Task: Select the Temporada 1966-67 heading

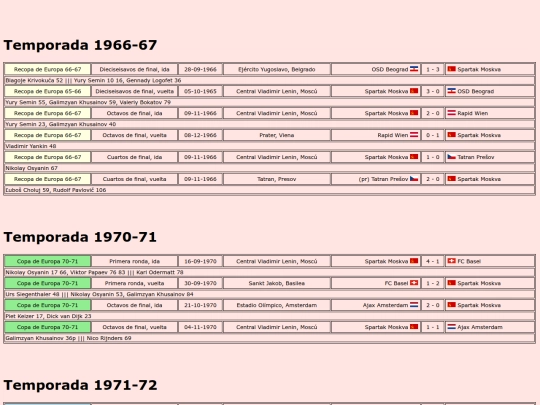Action: click(80, 45)
